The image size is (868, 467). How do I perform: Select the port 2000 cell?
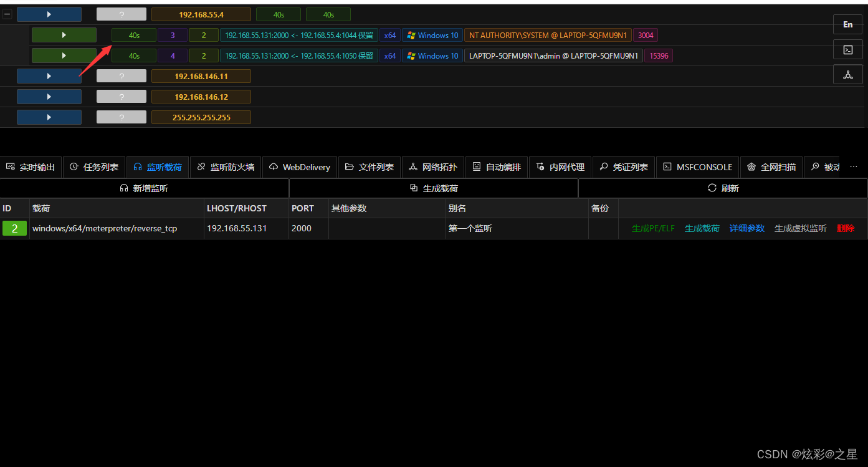308,229
